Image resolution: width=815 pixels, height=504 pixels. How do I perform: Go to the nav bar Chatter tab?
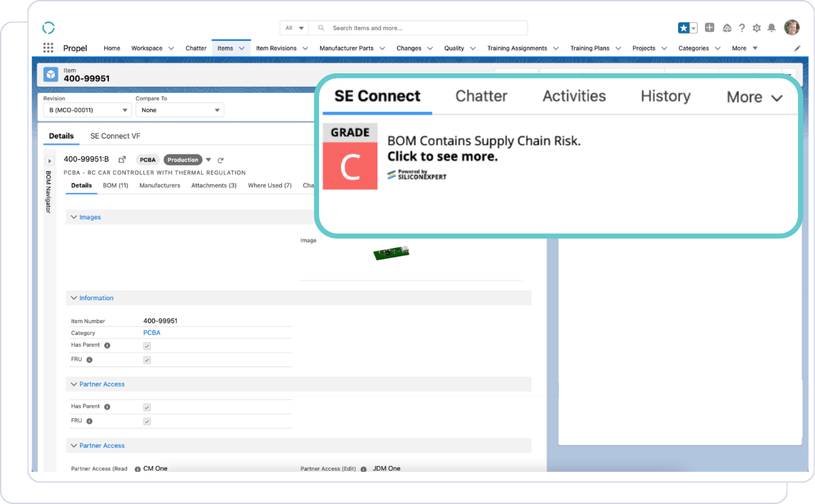pyautogui.click(x=196, y=48)
